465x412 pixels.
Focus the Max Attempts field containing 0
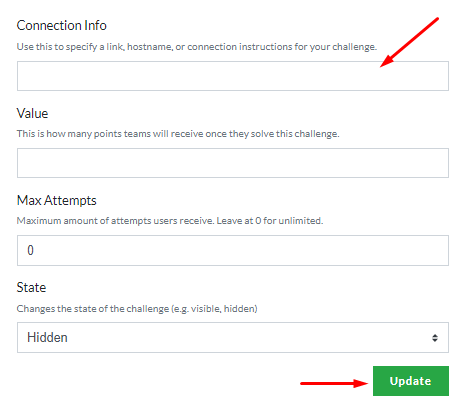(x=233, y=250)
